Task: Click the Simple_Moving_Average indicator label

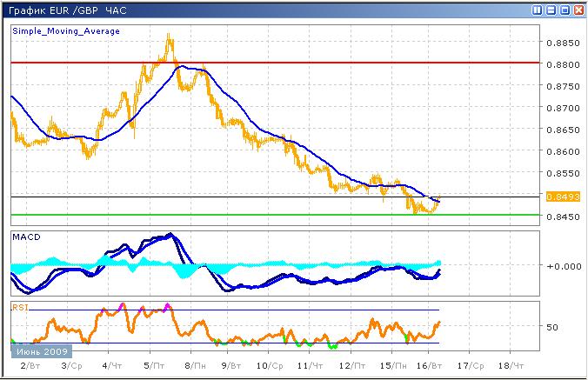Action: pos(66,30)
